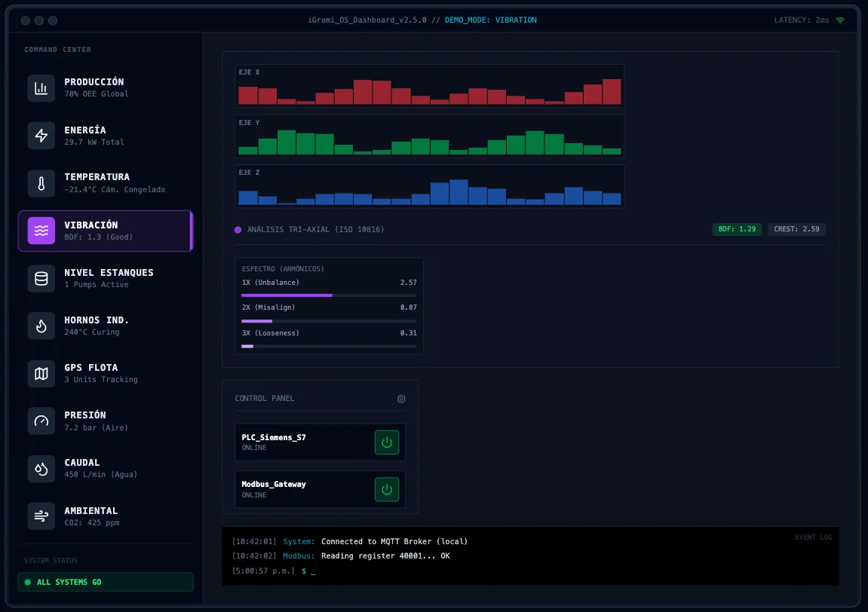The image size is (868, 612).
Task: Open the CAUDAL view
Action: click(x=106, y=469)
